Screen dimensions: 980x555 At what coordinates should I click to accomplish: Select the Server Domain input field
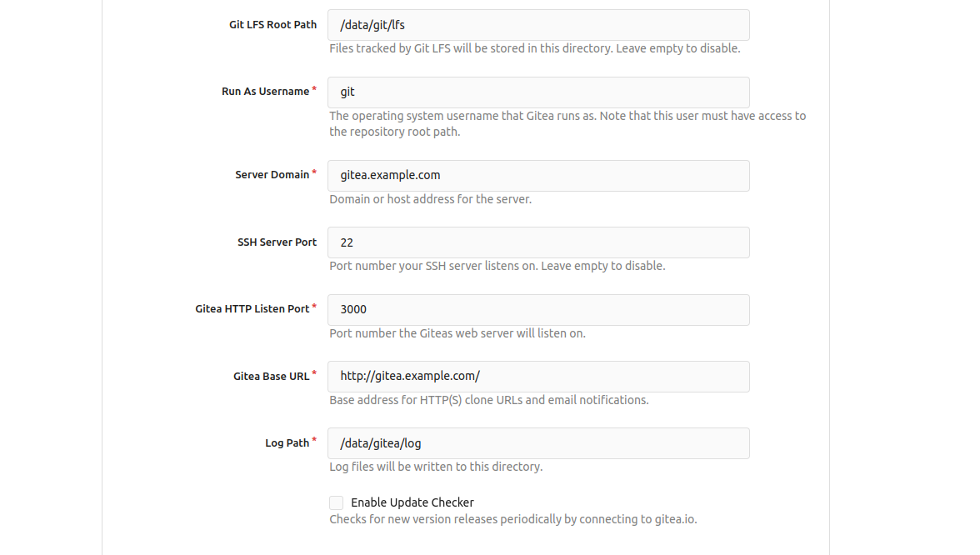[538, 175]
